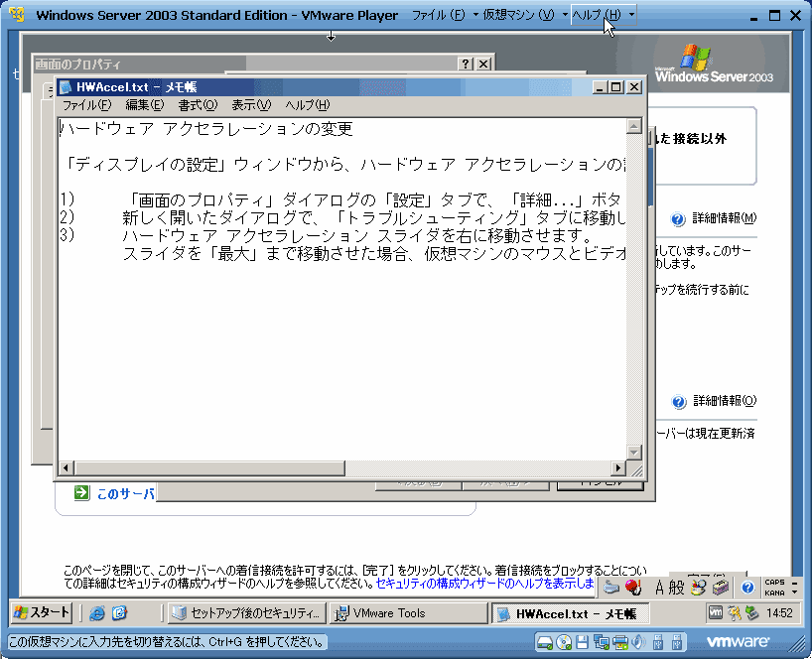Click the language bar help icon
This screenshot has width=812, height=659.
pos(747,588)
